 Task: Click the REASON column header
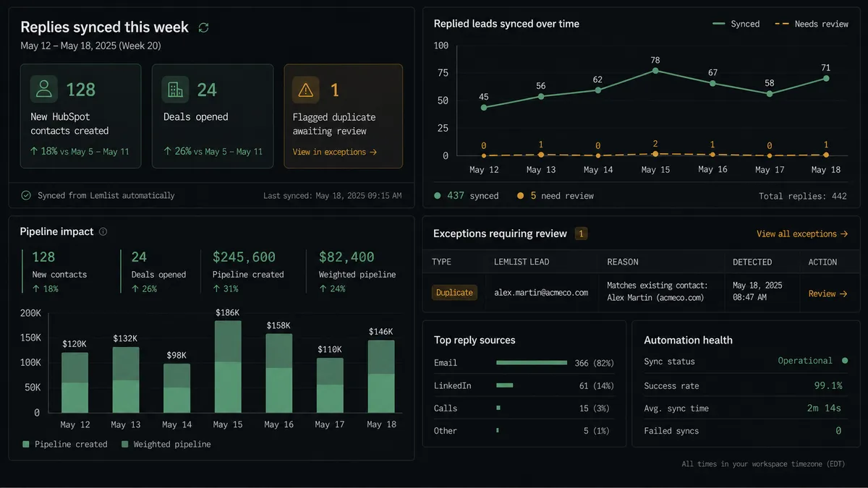coord(623,262)
